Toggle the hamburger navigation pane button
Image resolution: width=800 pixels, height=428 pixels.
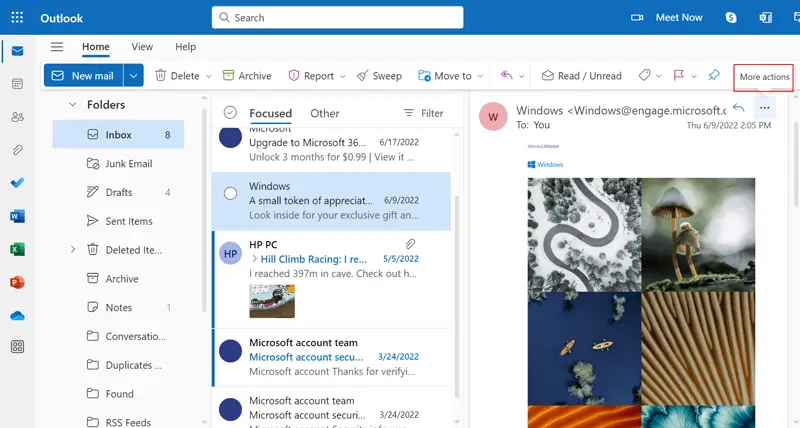[x=57, y=47]
